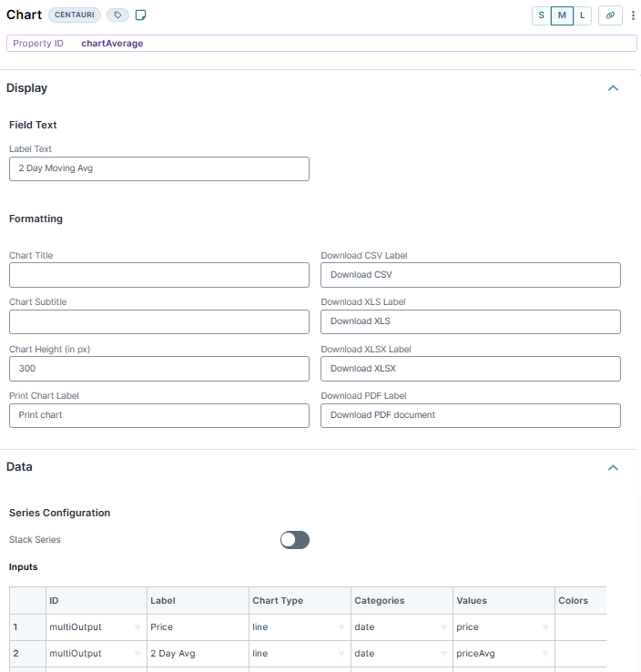Open row 2 Values dropdown arrow

click(545, 654)
